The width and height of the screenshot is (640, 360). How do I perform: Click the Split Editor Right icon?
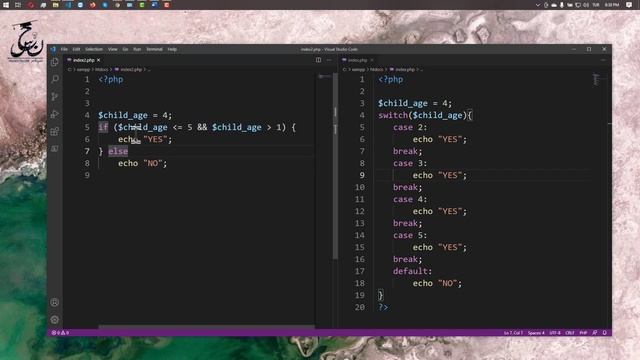tap(318, 60)
